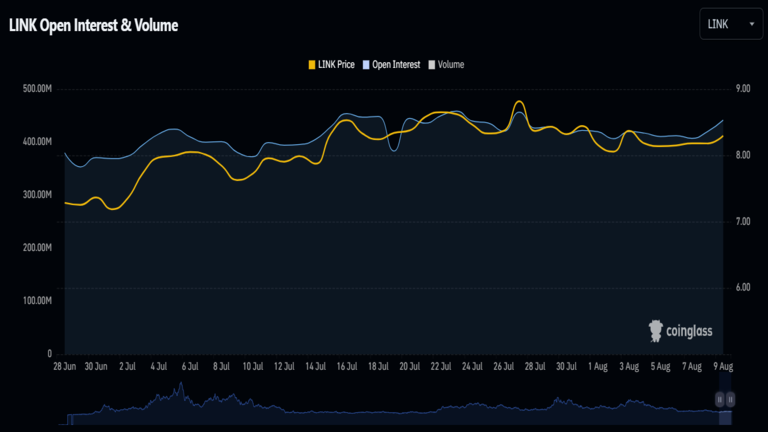The image size is (768, 432).
Task: Click the 12 Jul date label
Action: click(x=284, y=366)
